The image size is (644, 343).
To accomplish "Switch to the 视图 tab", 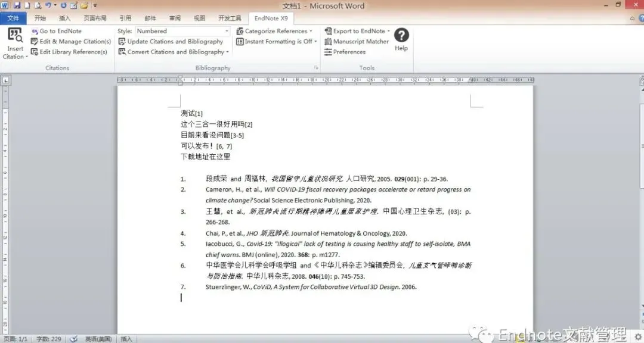I will pos(200,18).
